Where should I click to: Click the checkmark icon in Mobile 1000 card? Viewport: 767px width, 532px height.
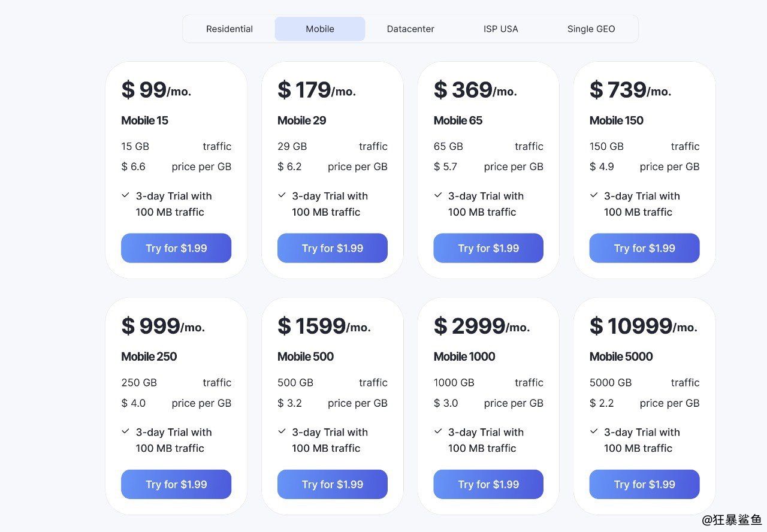pyautogui.click(x=438, y=431)
